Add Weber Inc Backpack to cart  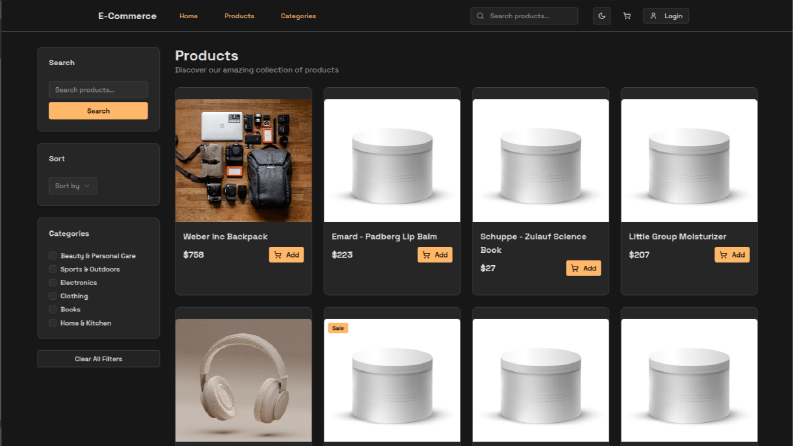coord(286,255)
